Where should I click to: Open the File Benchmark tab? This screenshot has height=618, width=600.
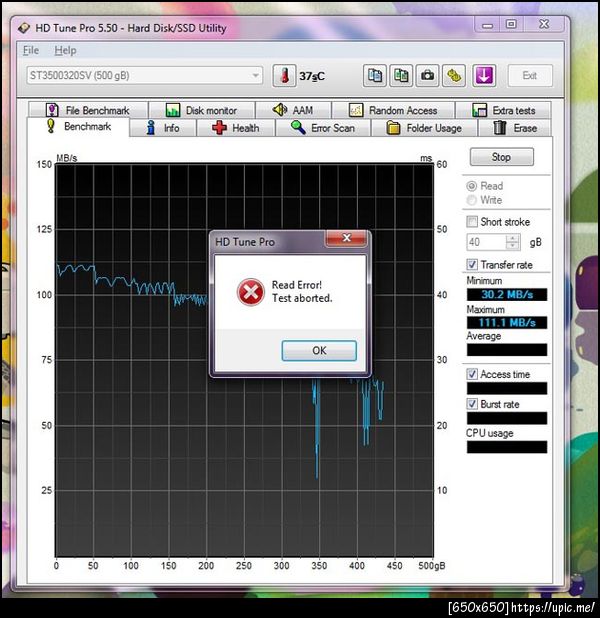88,110
